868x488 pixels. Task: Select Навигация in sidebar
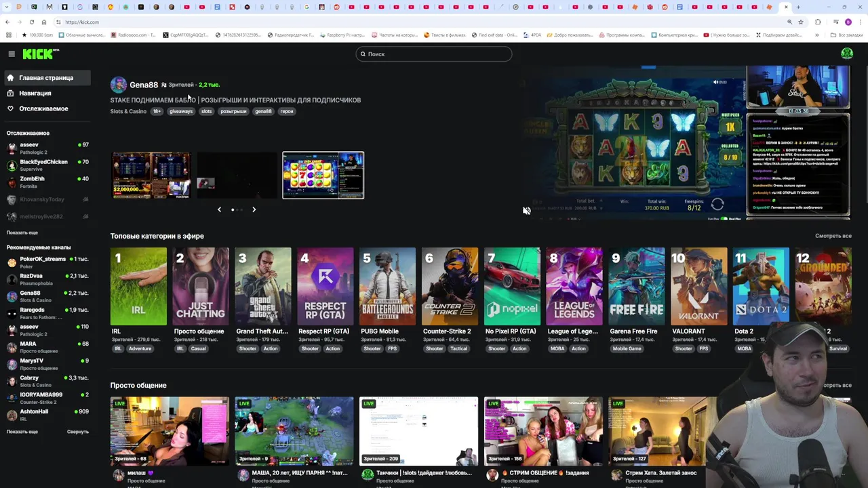[47, 94]
